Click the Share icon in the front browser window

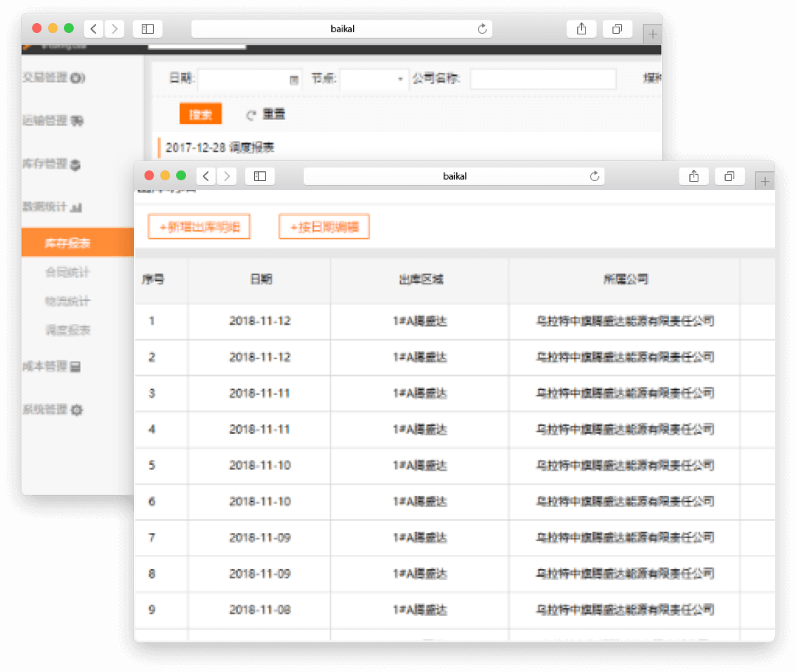(x=694, y=177)
